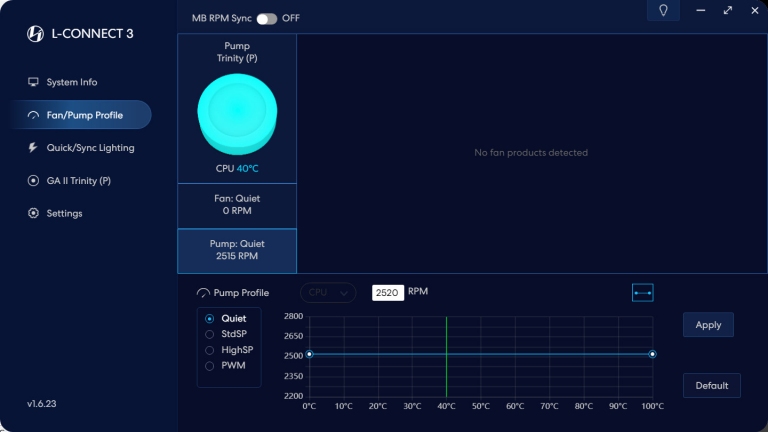
Task: Click the Fan/Pump Profile gauge icon
Action: tap(33, 115)
